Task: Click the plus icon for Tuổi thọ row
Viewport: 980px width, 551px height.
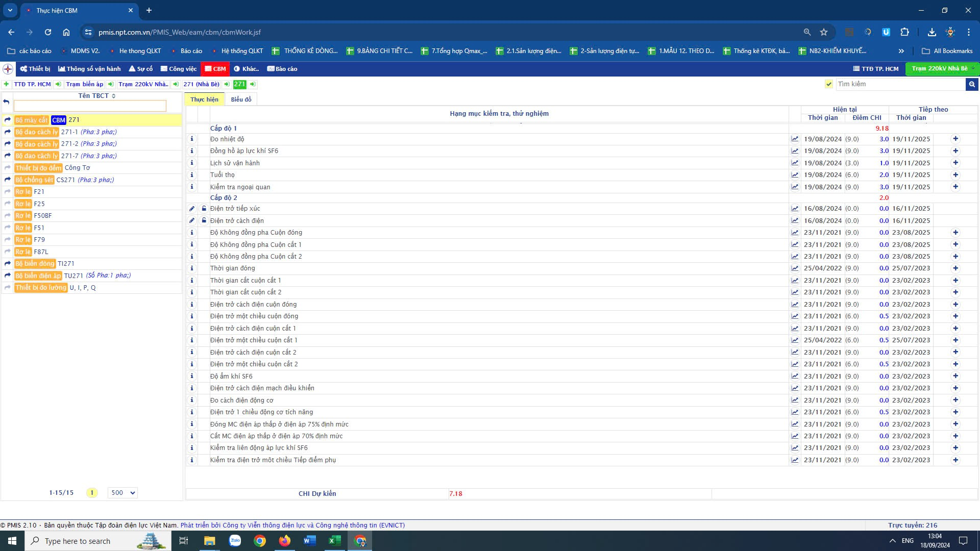Action: tap(955, 175)
